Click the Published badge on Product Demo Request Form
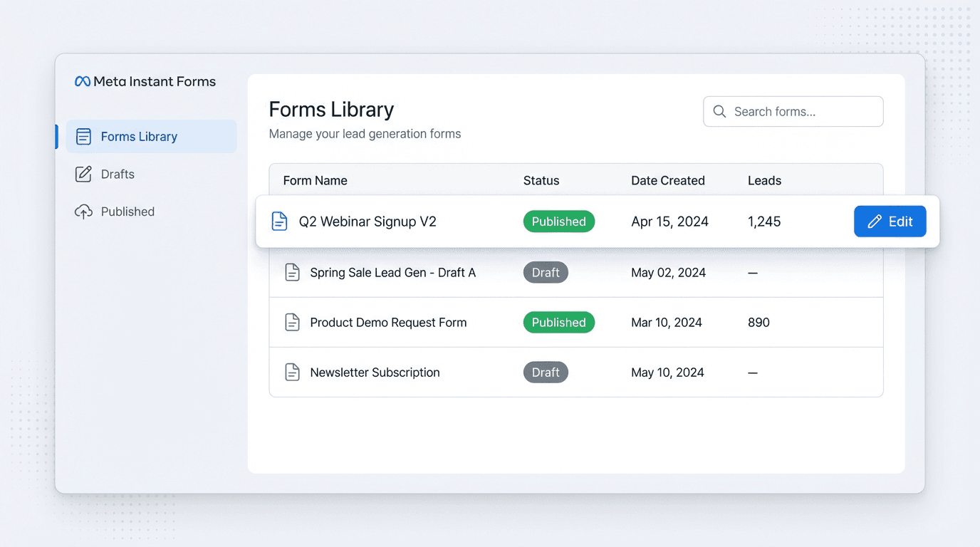The width and height of the screenshot is (980, 547). (x=558, y=322)
